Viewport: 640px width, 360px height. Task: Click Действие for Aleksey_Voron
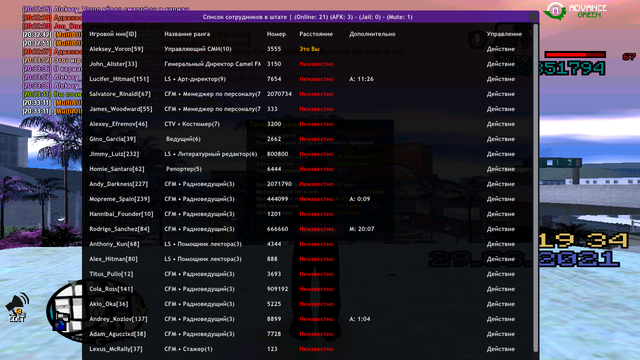pos(500,49)
